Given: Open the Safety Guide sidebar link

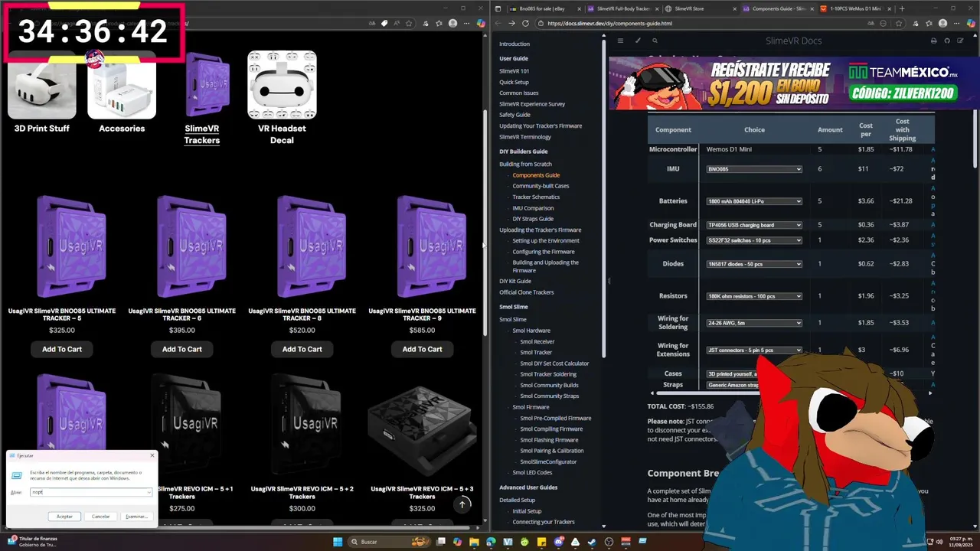Looking at the screenshot, I should point(514,115).
